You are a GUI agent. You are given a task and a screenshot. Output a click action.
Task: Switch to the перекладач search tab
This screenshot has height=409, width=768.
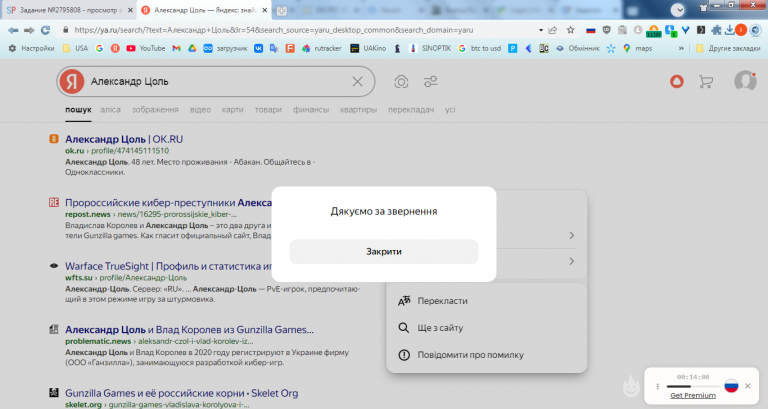coord(411,110)
